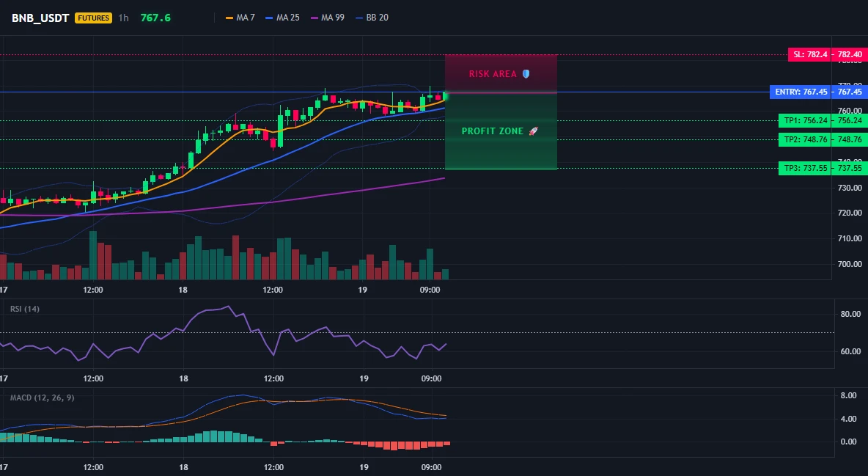868x476 pixels.
Task: Click the 782.40 price axis tag
Action: pyautogui.click(x=850, y=54)
